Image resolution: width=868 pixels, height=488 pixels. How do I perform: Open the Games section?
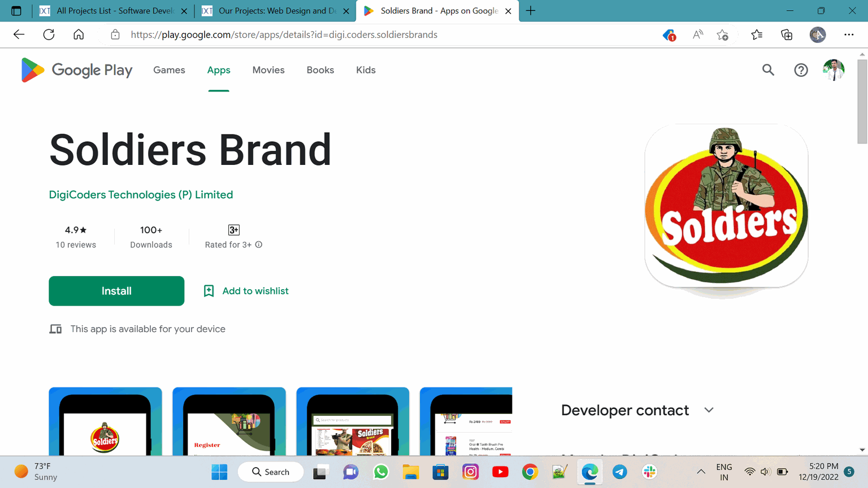click(169, 70)
